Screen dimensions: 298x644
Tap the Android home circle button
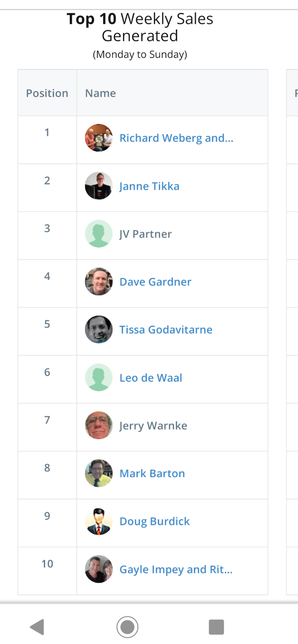(127, 627)
